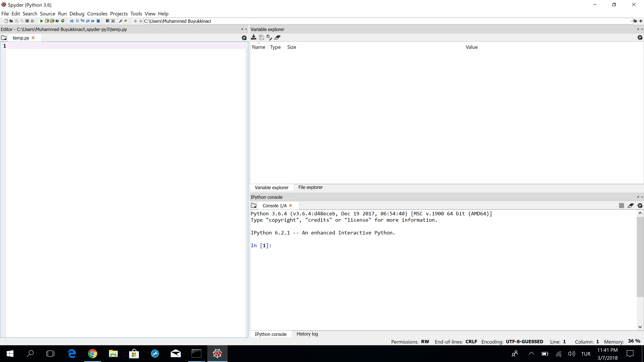Interrupt the kernel with the stop square
644x362 pixels.
(622, 206)
